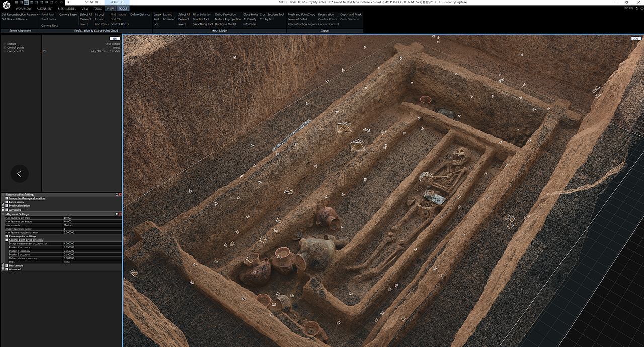This screenshot has height=347, width=644.
Task: Expand Image depth map calculation section
Action: click(x=7, y=198)
